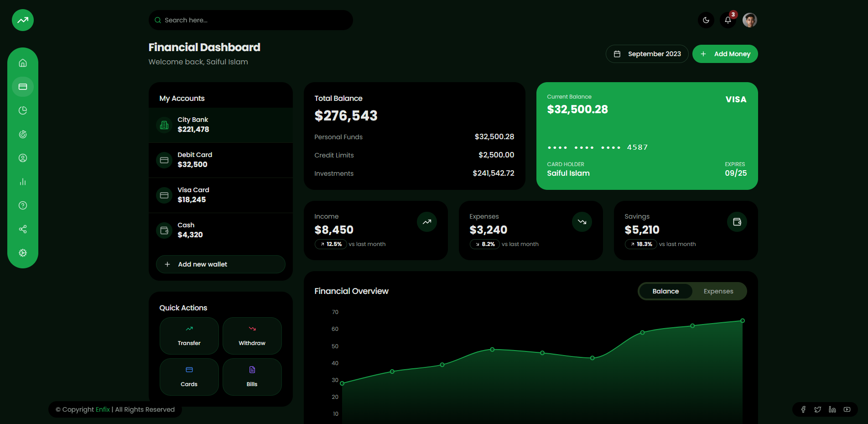The width and height of the screenshot is (868, 424).
Task: Click the City Bank building icon
Action: [164, 125]
